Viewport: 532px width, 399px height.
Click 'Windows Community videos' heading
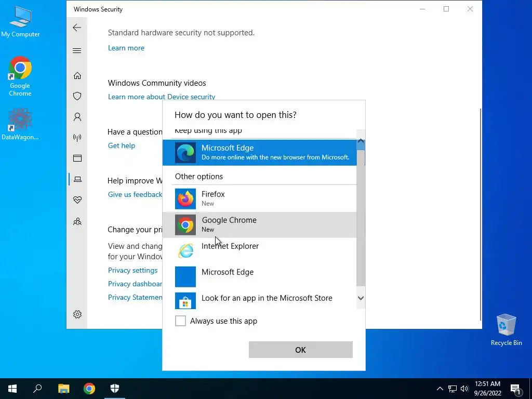click(157, 83)
